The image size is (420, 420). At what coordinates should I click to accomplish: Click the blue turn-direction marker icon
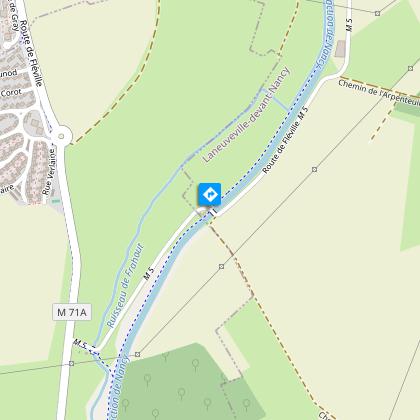pos(210,194)
